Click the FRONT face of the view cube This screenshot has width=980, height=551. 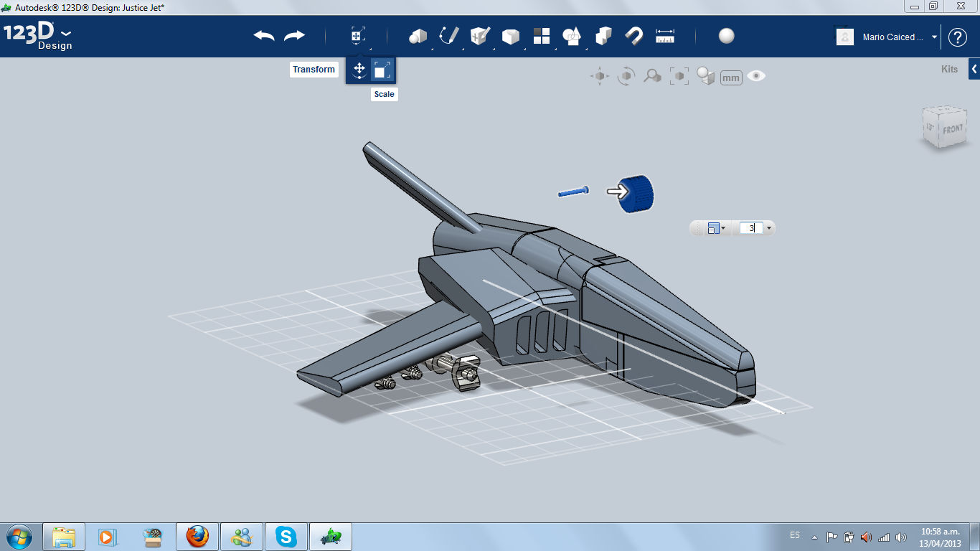pyautogui.click(x=953, y=129)
